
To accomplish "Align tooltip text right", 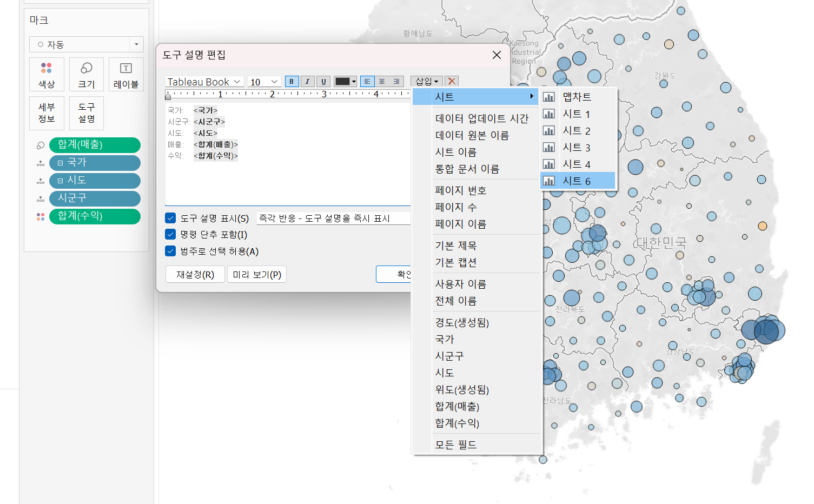I will coord(396,82).
